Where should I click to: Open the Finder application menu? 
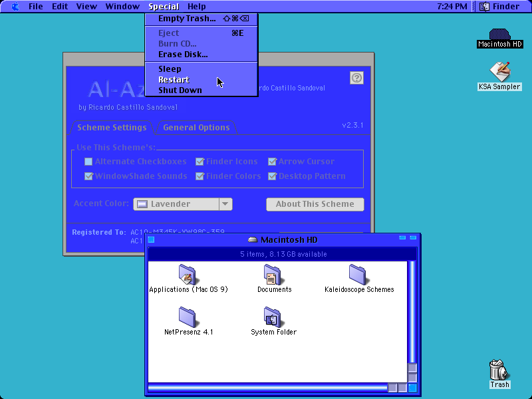point(501,7)
